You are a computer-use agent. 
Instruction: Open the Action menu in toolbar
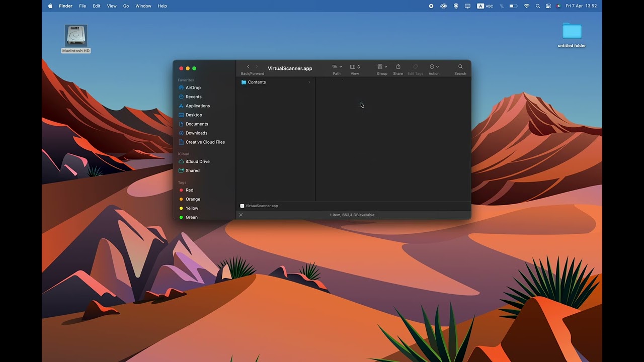pos(434,67)
